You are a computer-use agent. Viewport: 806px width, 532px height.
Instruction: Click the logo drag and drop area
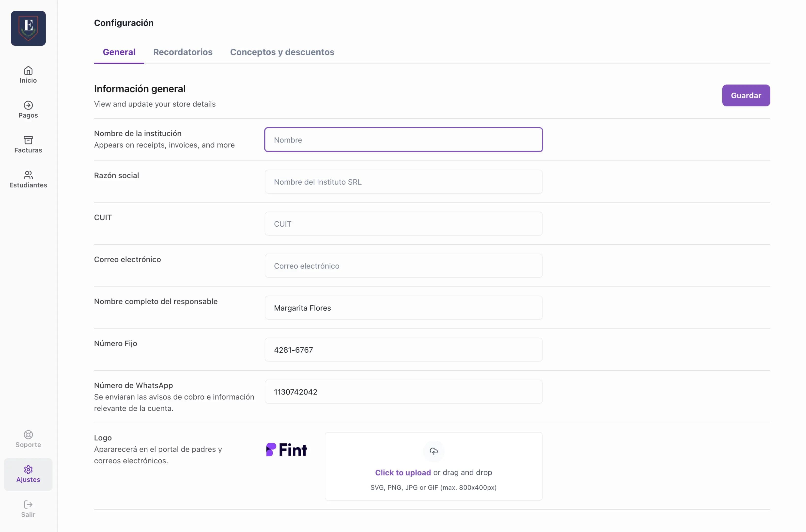pos(434,466)
